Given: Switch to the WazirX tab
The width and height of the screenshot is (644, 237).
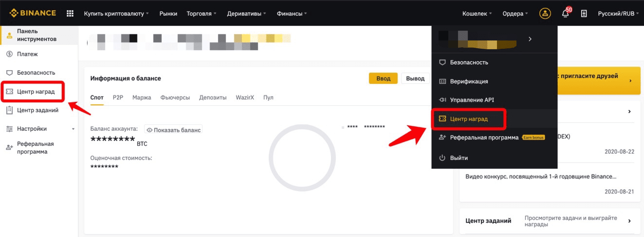Looking at the screenshot, I should 245,98.
